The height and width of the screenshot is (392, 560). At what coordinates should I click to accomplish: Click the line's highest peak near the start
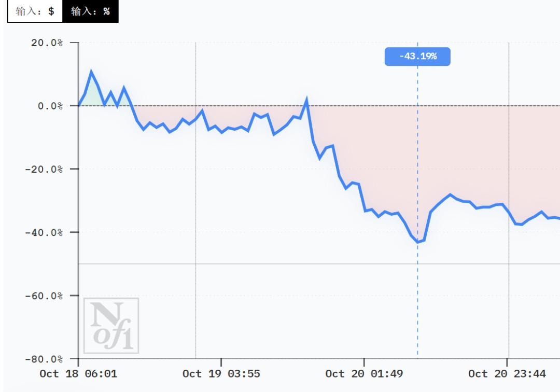tap(91, 72)
